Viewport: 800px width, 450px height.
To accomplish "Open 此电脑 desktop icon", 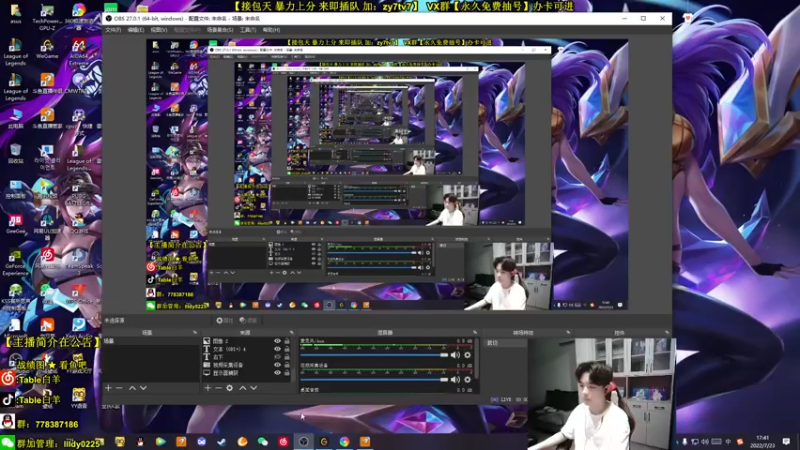I will [15, 118].
